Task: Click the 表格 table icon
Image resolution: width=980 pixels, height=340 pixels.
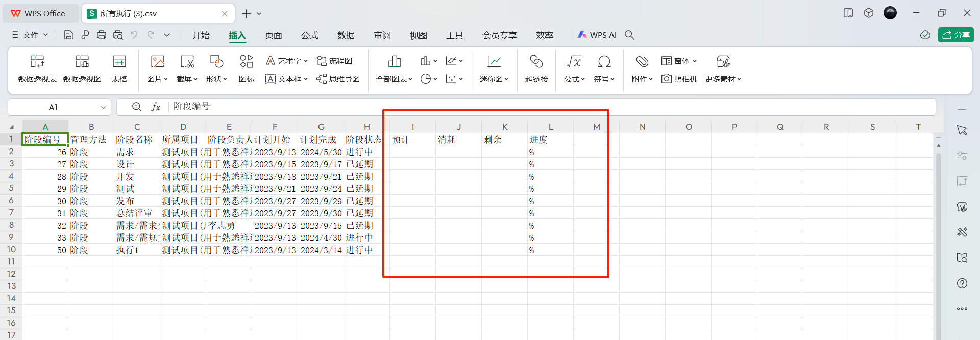Action: coord(119,69)
